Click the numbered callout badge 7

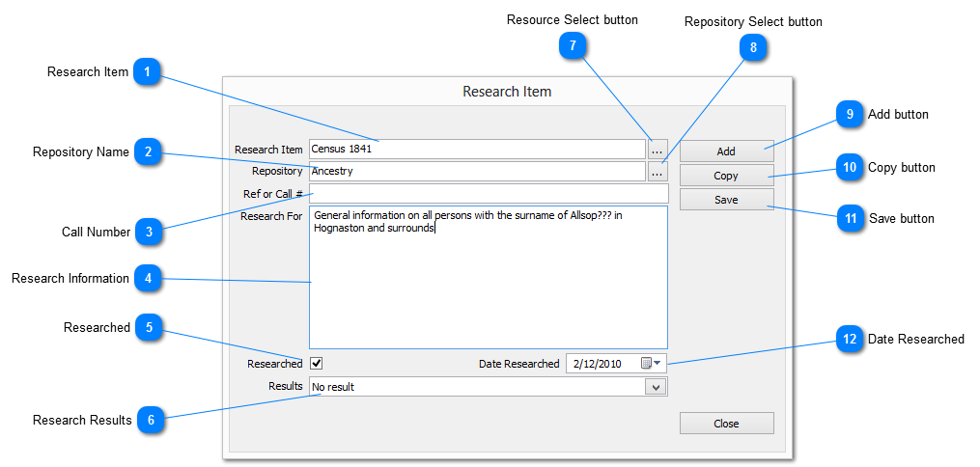point(573,44)
